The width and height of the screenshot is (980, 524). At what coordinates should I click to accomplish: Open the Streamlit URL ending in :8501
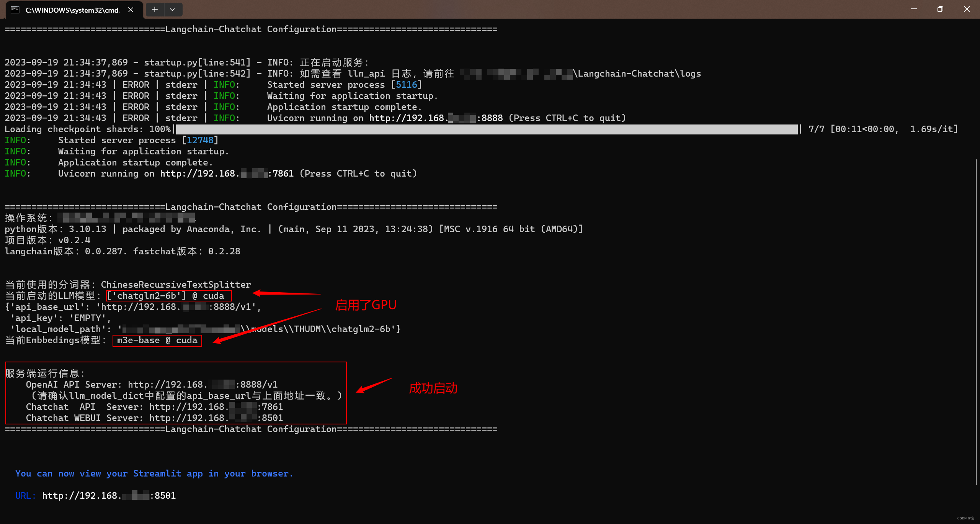click(109, 496)
